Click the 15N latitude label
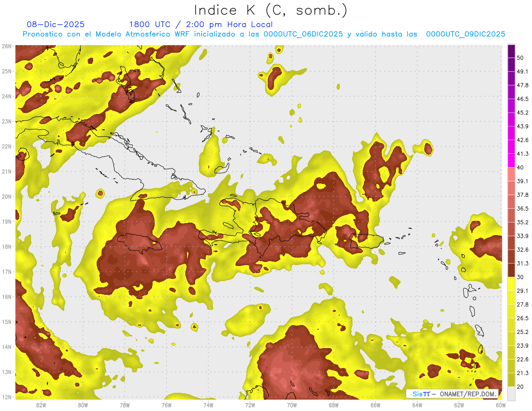 (6, 321)
